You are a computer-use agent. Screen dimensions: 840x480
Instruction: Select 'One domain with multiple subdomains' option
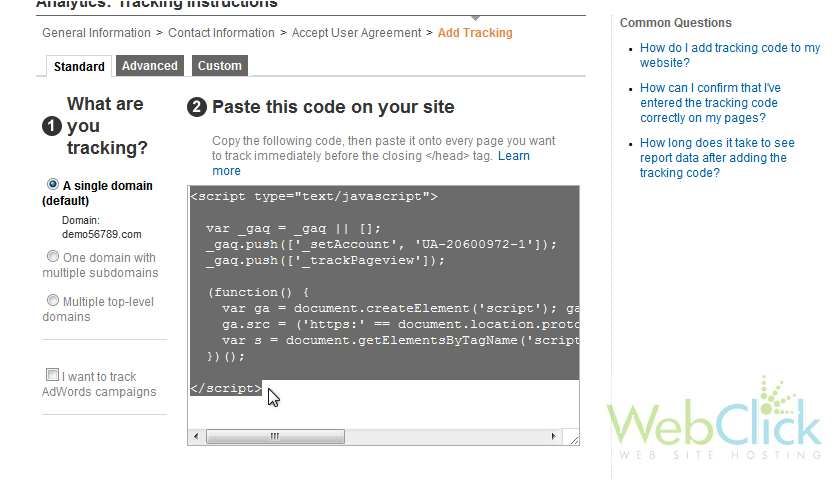click(52, 257)
